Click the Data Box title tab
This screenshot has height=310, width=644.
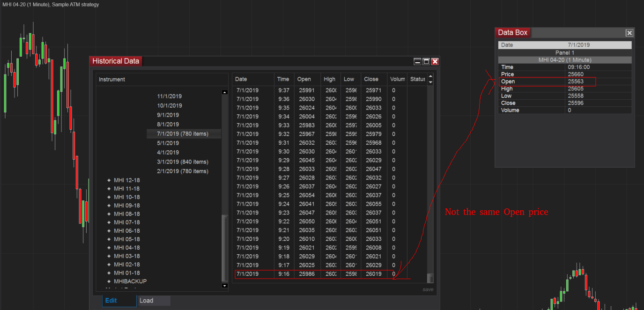[x=513, y=33]
